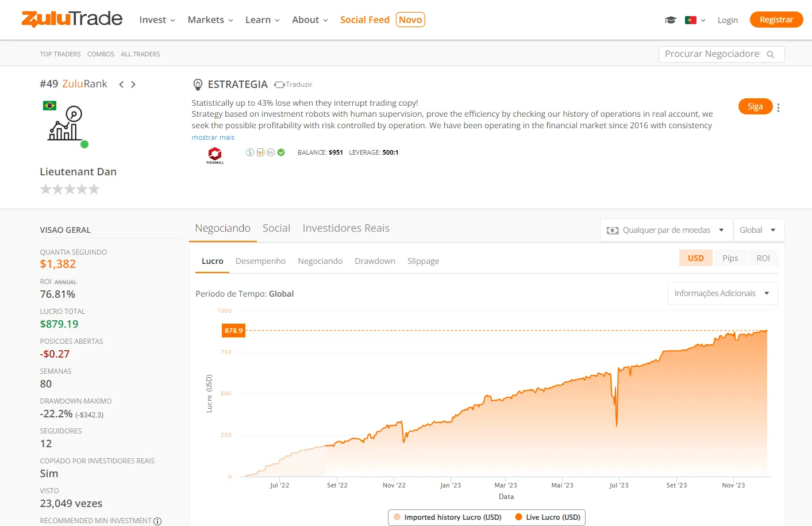Click the recommended min investment info icon
812x526 pixels.
coord(157,521)
